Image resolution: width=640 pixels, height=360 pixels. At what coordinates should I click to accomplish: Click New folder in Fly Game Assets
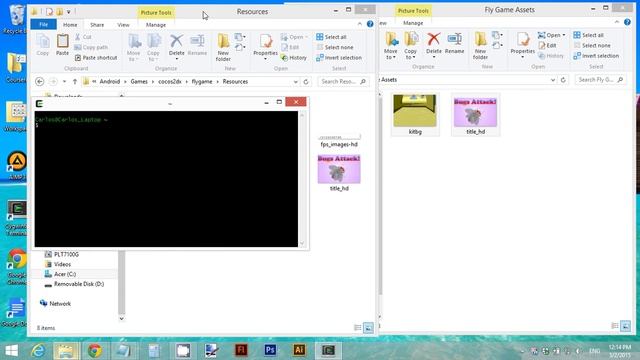[480, 46]
